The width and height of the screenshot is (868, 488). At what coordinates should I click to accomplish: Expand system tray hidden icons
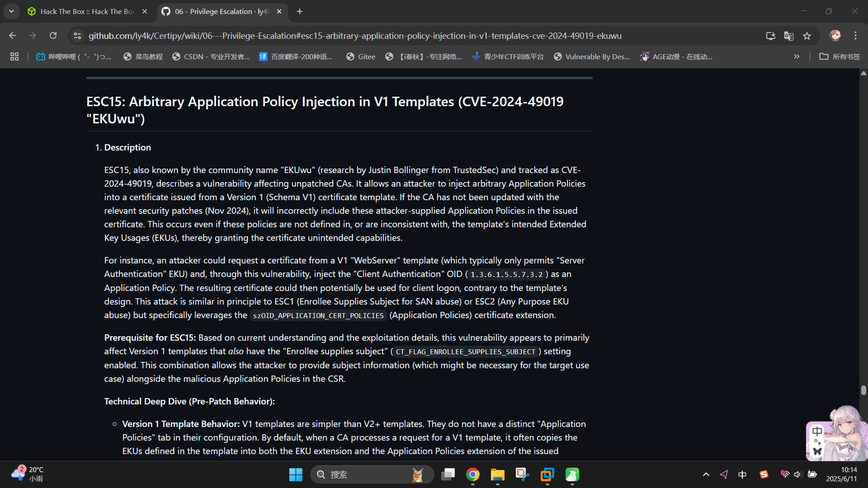coord(706,474)
